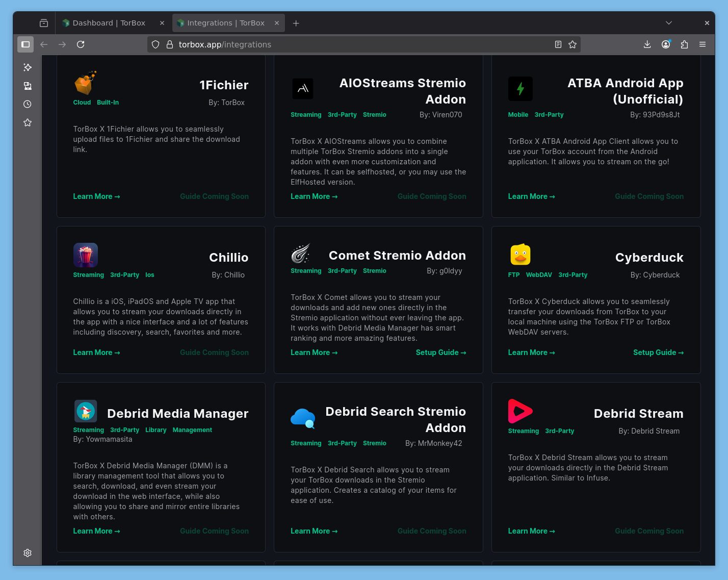Open the browser downloads panel
The height and width of the screenshot is (580, 728).
647,44
